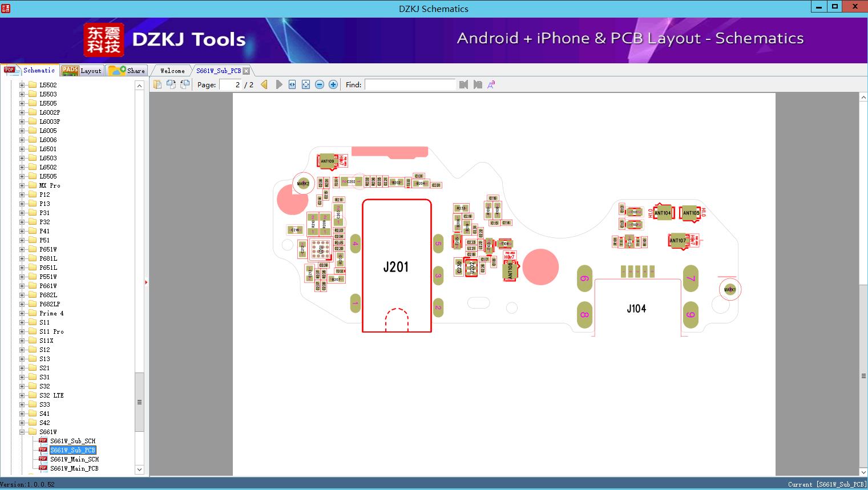The height and width of the screenshot is (490, 868).
Task: Select the S661W_Sub_PCB PDF file
Action: 72,450
